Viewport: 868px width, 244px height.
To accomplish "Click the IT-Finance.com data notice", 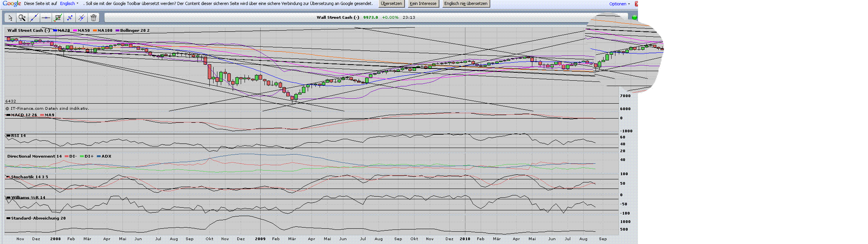I will 47,109.
